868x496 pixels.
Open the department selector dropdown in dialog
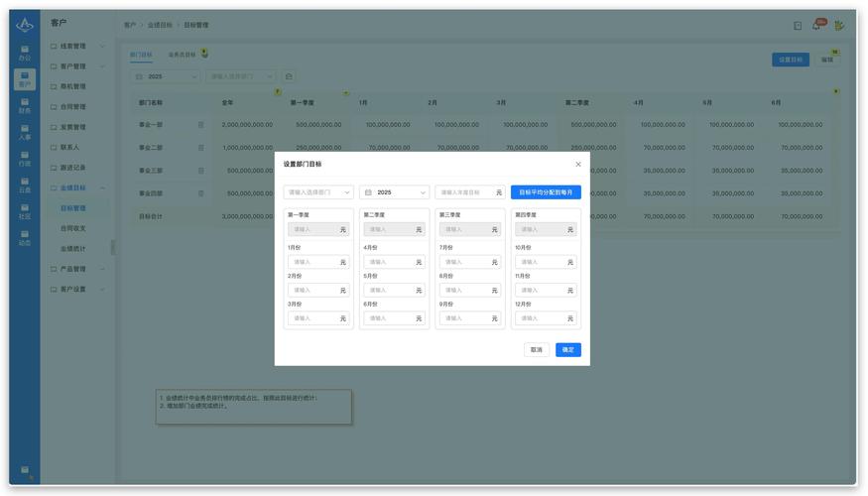click(x=317, y=192)
